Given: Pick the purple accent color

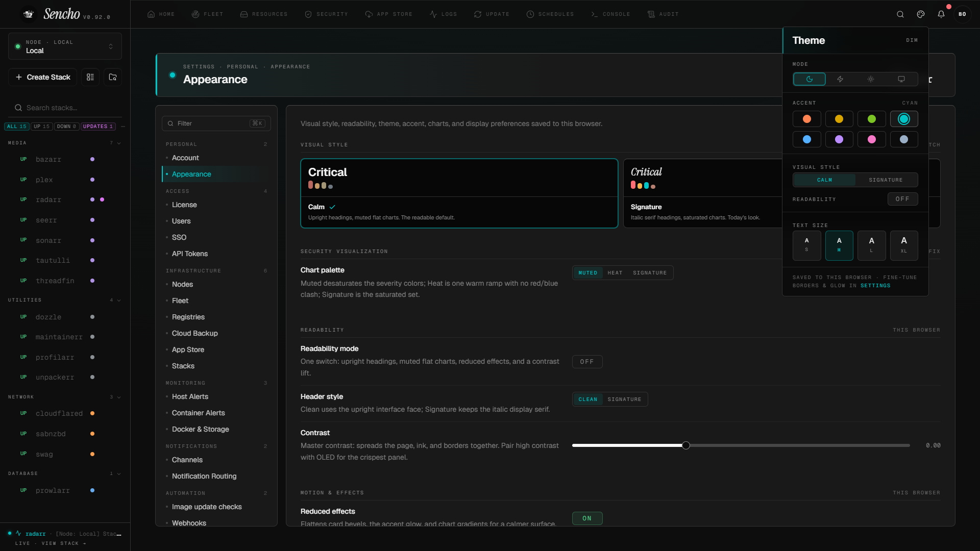Looking at the screenshot, I should (839, 139).
